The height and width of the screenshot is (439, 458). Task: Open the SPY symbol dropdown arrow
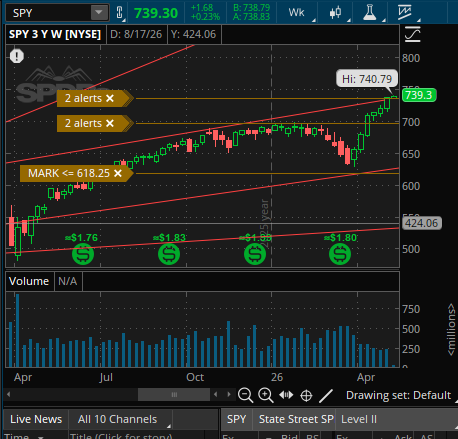(x=99, y=13)
